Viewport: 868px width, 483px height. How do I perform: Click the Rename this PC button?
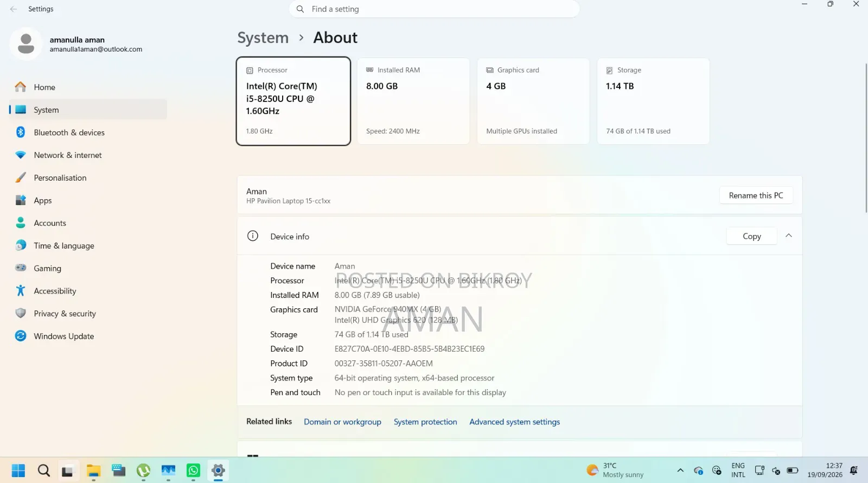pyautogui.click(x=756, y=195)
